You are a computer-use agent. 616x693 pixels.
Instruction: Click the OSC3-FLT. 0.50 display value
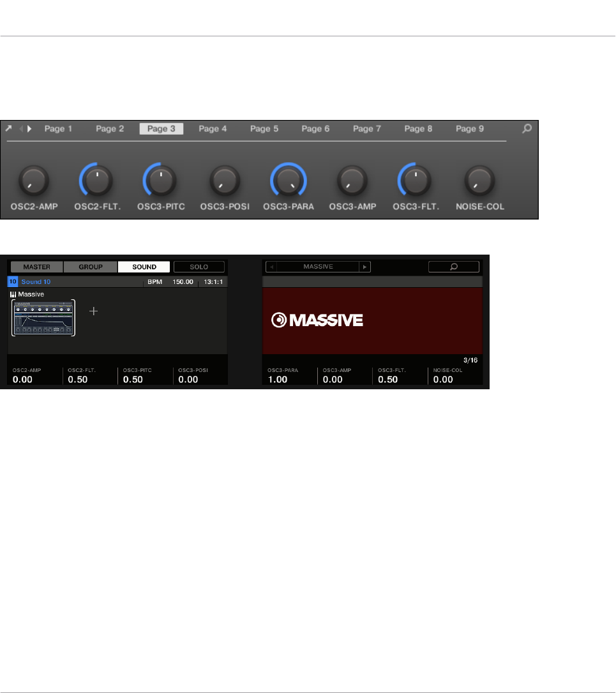[x=388, y=380]
